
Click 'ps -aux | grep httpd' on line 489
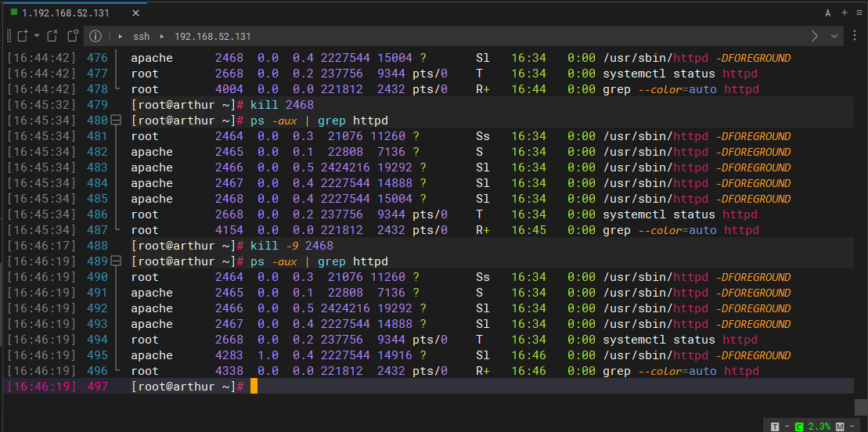(x=319, y=261)
